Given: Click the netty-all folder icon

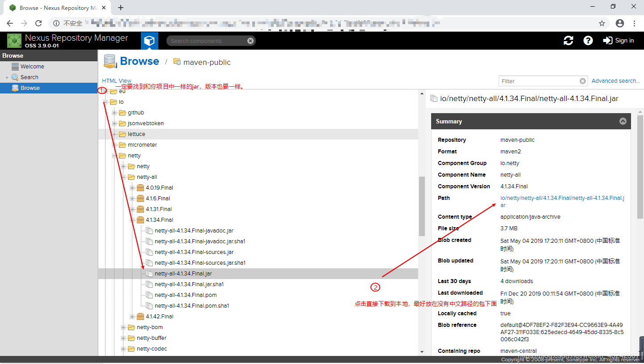Looking at the screenshot, I should [131, 177].
